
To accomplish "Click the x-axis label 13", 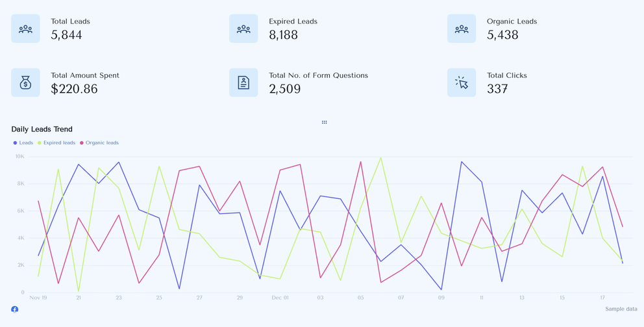I will pos(521,298).
